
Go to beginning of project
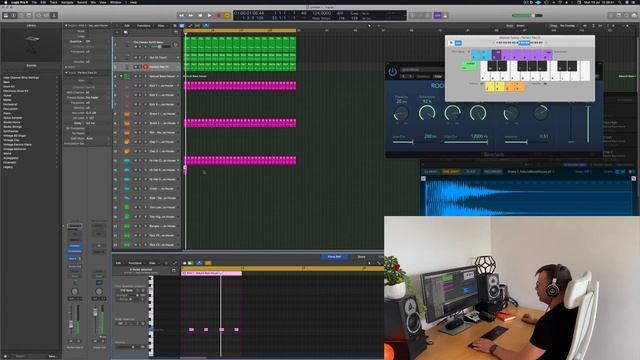tap(200, 16)
